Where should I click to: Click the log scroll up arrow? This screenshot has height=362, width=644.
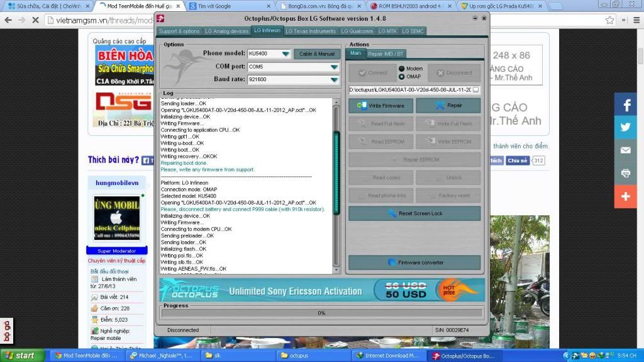[x=336, y=102]
